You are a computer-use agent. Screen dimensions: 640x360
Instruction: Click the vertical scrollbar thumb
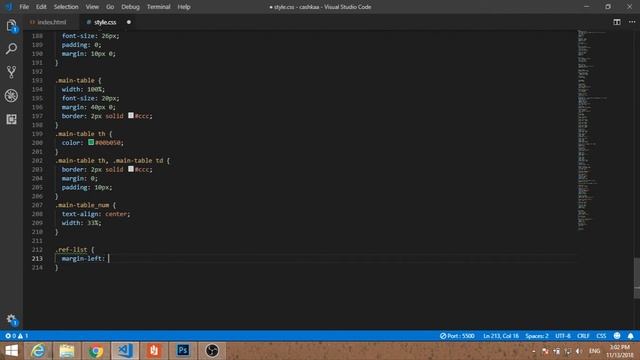(637, 278)
